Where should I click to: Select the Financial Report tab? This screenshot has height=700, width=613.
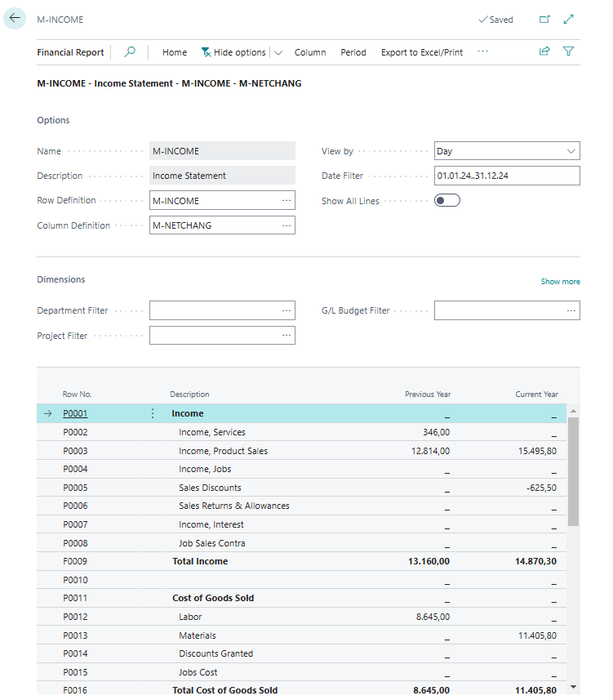pos(70,52)
